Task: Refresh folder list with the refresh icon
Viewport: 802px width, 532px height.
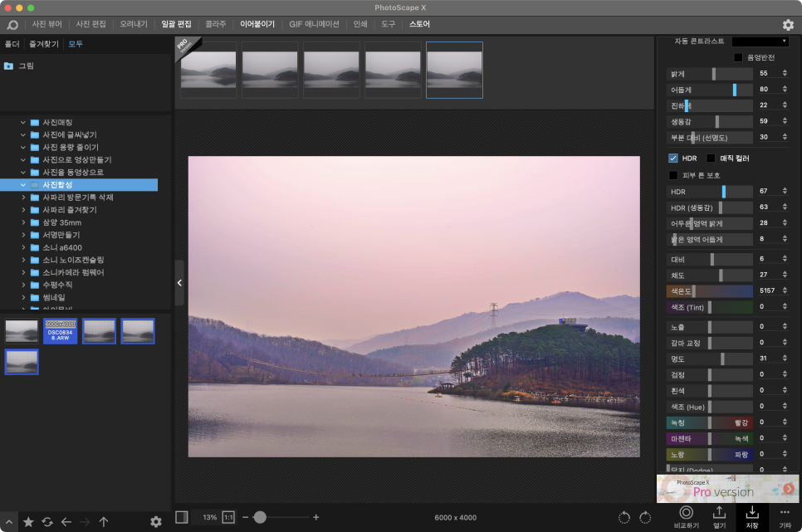Action: (47, 522)
